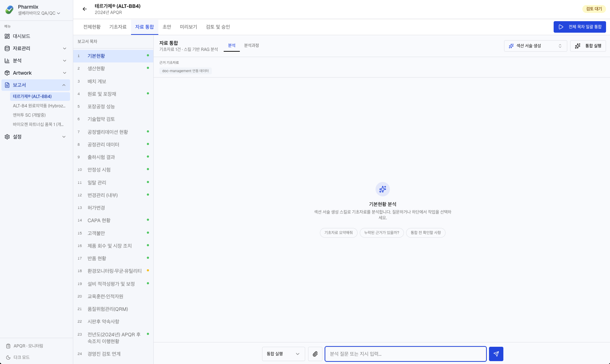Image resolution: width=610 pixels, height=364 pixels.
Task: Click the doc-management 연동 데이터 chip
Action: (x=186, y=71)
